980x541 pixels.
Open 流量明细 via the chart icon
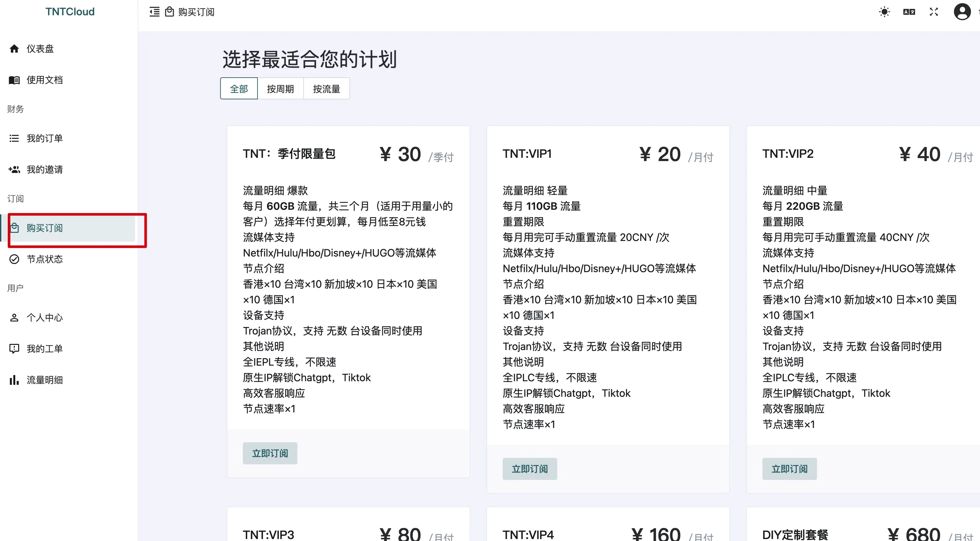tap(14, 379)
